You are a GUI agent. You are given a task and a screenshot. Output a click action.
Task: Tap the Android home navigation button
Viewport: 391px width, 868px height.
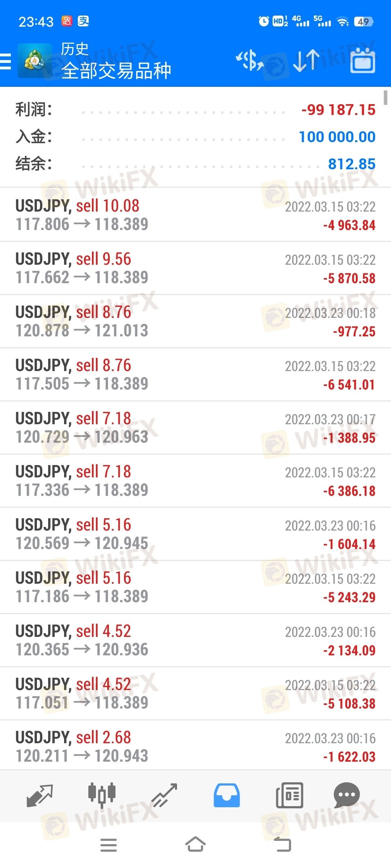click(x=195, y=845)
